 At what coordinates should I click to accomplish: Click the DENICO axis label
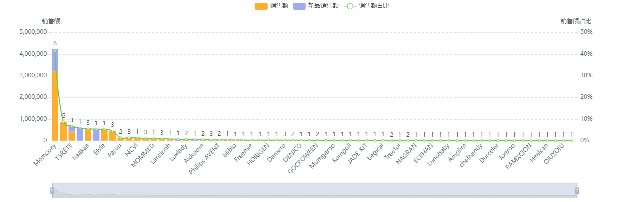click(x=293, y=152)
